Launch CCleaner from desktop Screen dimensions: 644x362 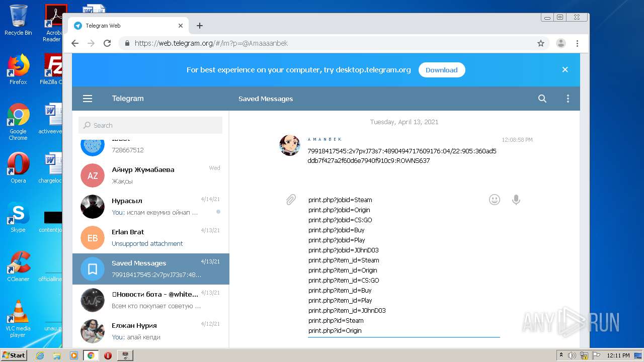point(18,266)
